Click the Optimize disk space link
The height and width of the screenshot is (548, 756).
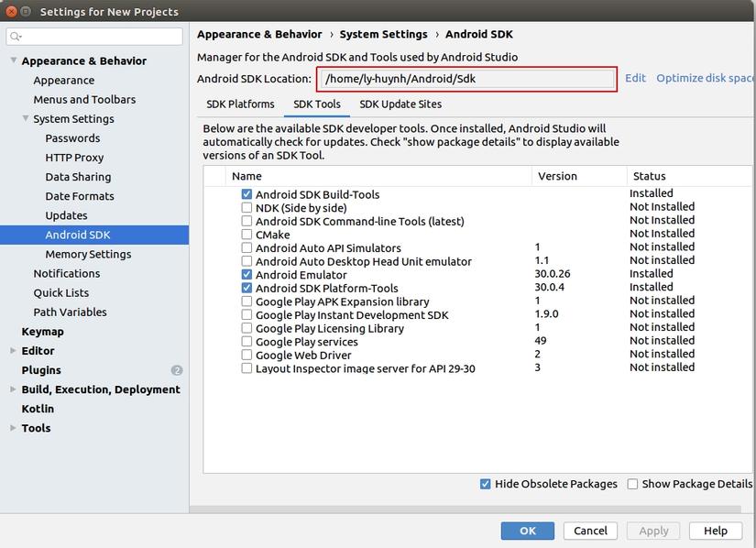(705, 79)
